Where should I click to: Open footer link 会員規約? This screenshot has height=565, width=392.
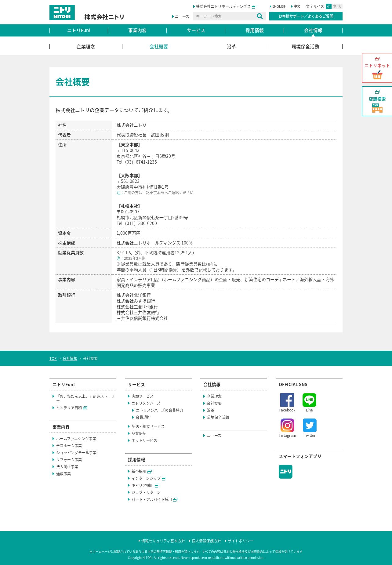point(143,417)
